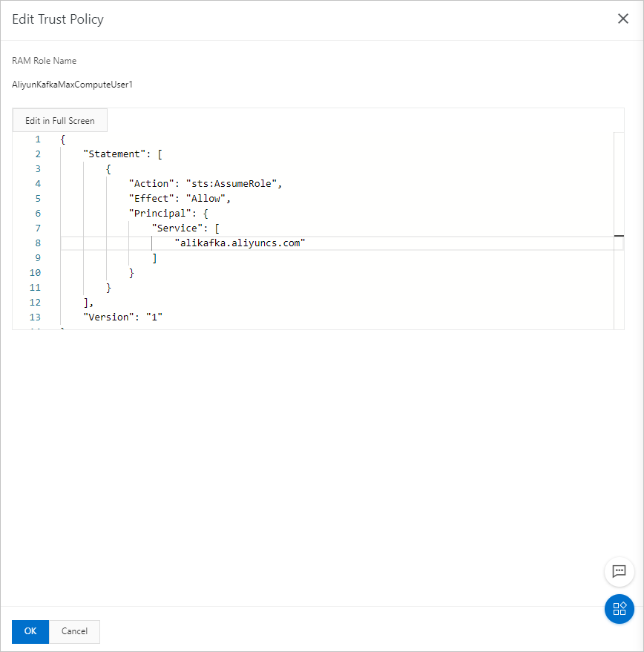Click the "sts:AssumeRole" action line
Screen dimensions: 644x652
point(205,184)
